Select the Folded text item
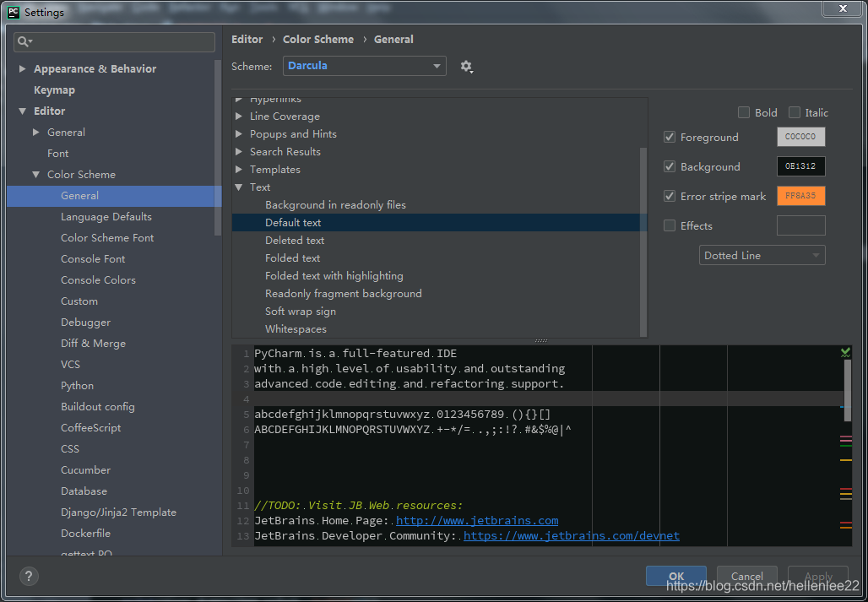Image resolution: width=868 pixels, height=602 pixels. click(292, 258)
